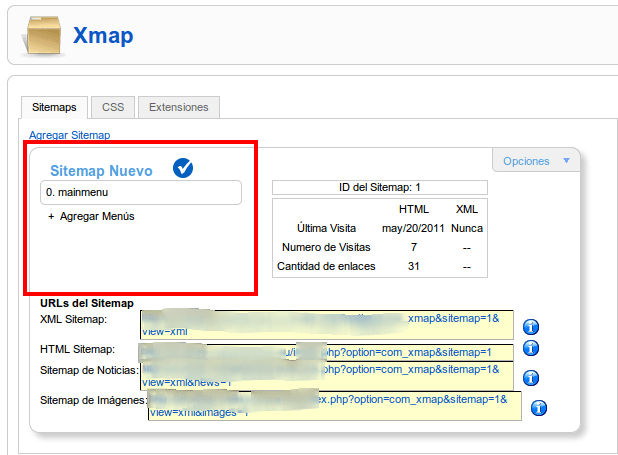Click the 'Sitemap de Imágenes:' label
This screenshot has width=618, height=455.
pos(93,400)
